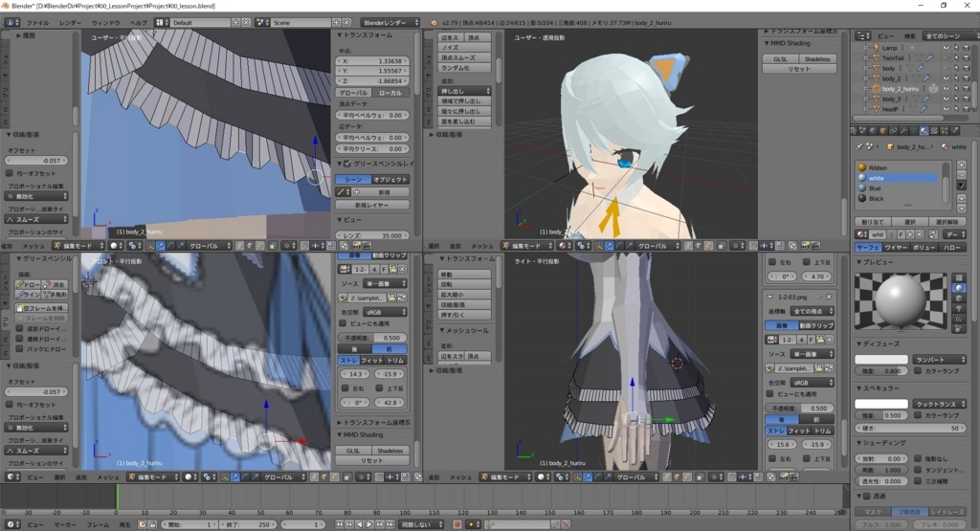Open the ウィンドウ menu
Screen dimensions: 980x531
[x=105, y=23]
